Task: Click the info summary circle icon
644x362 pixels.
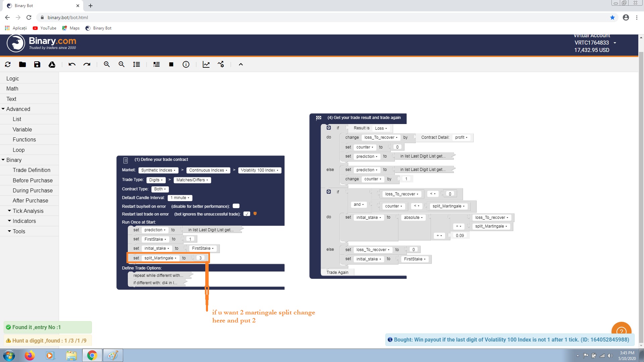Action: 186,64
